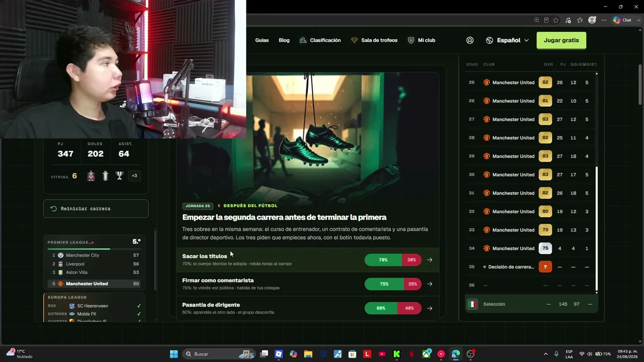Click the Jugar gratis button
The width and height of the screenshot is (644, 362).
click(x=561, y=40)
